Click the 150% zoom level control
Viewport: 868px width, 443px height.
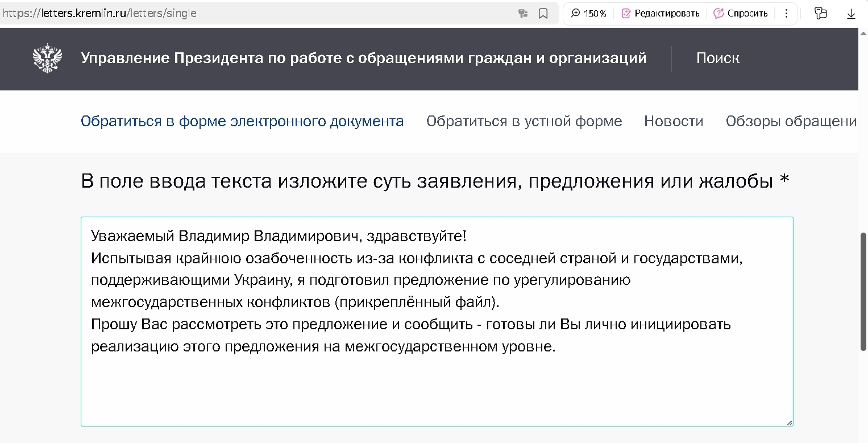[594, 13]
